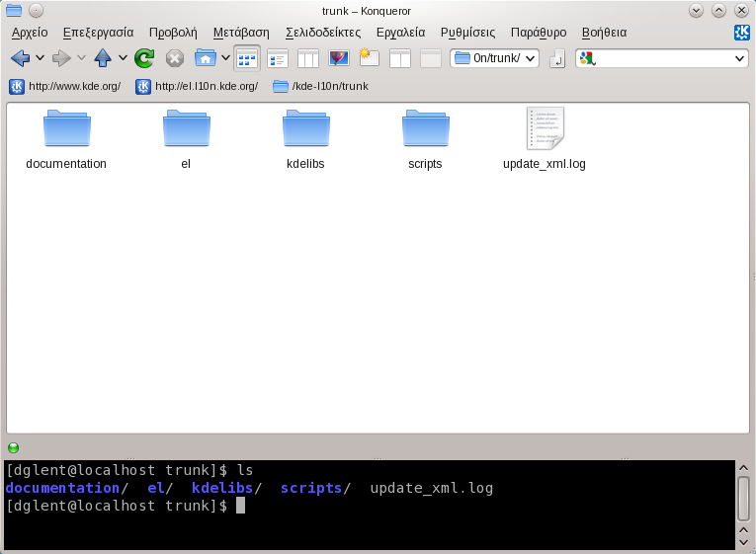Click the Preview toolbar icon
The width and height of the screenshot is (756, 554).
[x=339, y=58]
